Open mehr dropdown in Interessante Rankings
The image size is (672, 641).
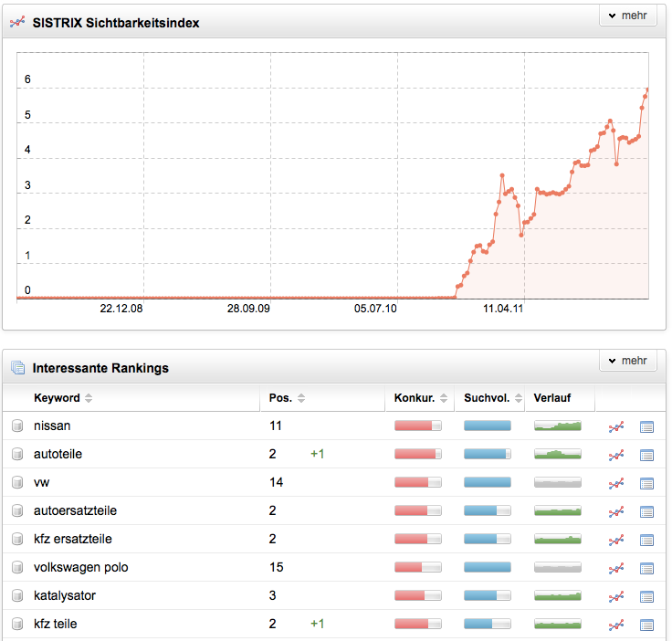(627, 361)
